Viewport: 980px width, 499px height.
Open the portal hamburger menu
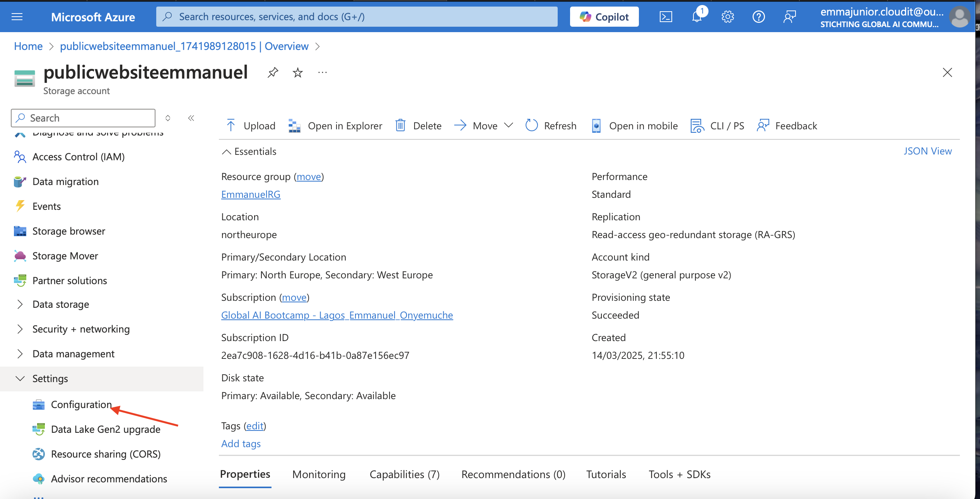pyautogui.click(x=17, y=17)
